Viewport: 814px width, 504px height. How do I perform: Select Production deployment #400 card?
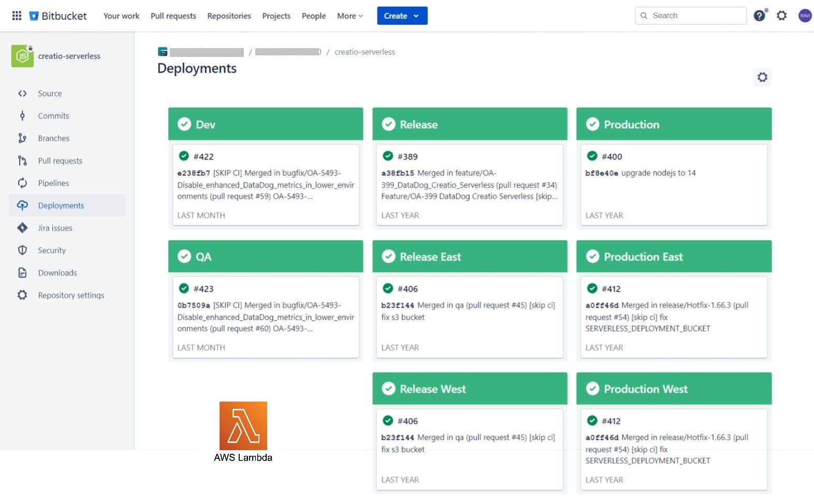point(674,185)
